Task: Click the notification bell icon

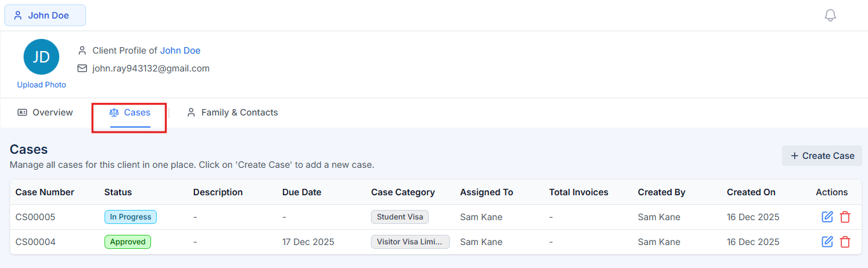Action: 830,15
